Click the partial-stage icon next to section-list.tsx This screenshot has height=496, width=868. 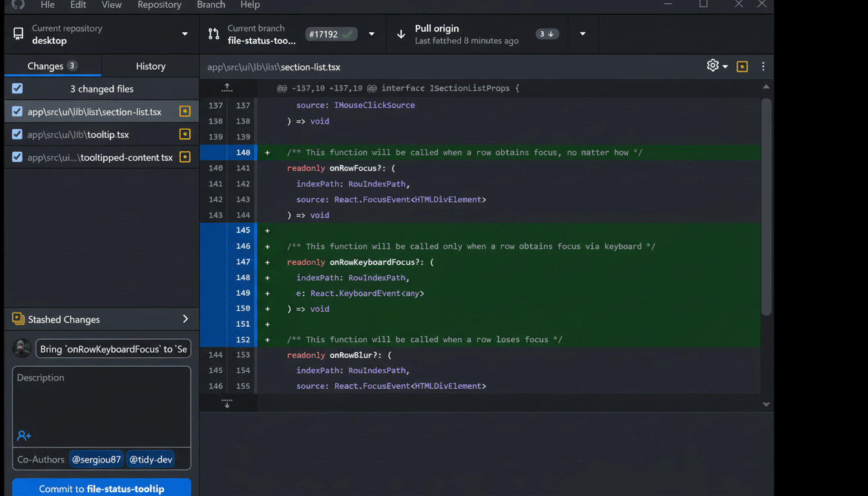click(x=185, y=111)
